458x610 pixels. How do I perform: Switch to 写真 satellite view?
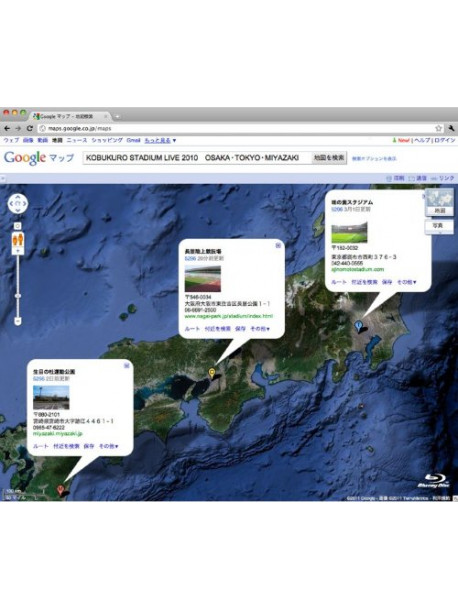pos(439,226)
